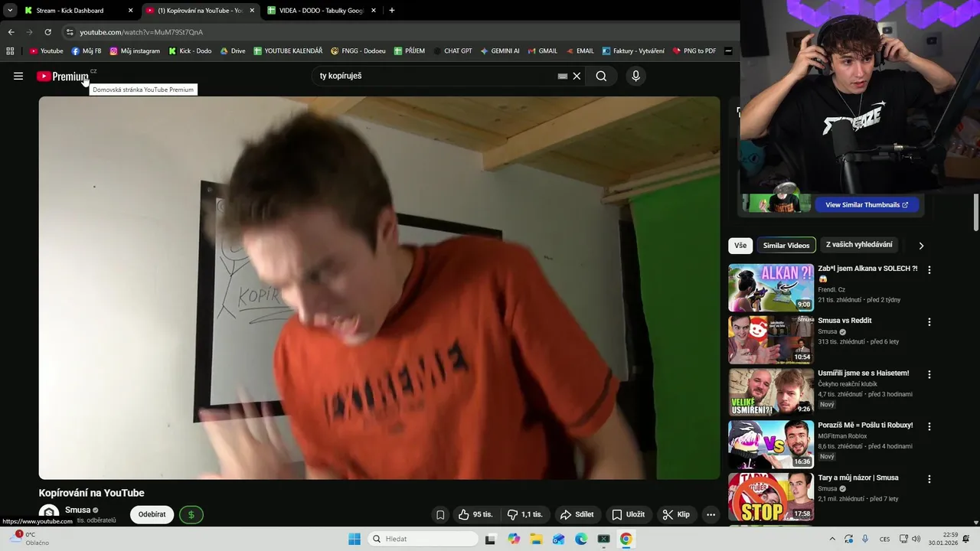Click the taskbar clock showing 22:59
The height and width of the screenshot is (551, 980).
(943, 539)
